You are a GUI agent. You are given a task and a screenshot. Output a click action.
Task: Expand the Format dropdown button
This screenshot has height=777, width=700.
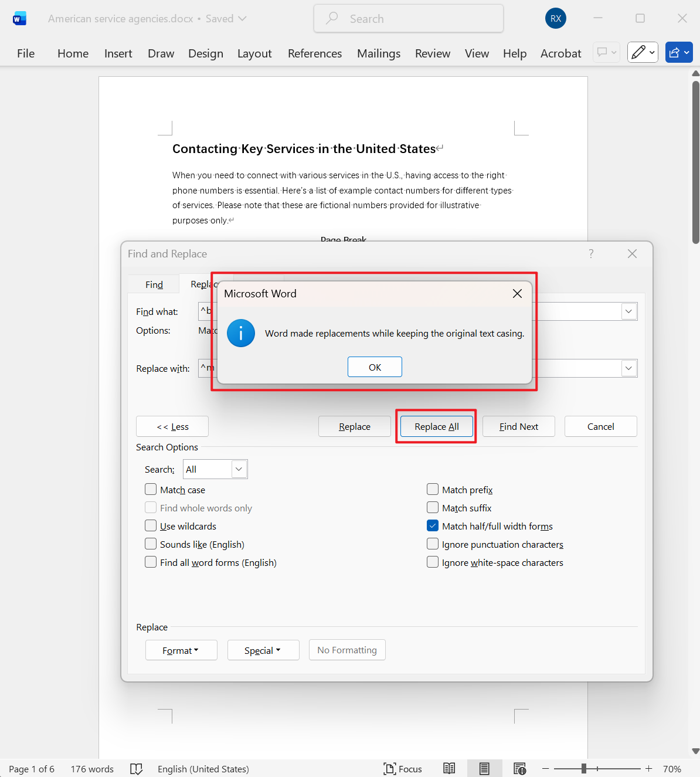[x=181, y=650]
